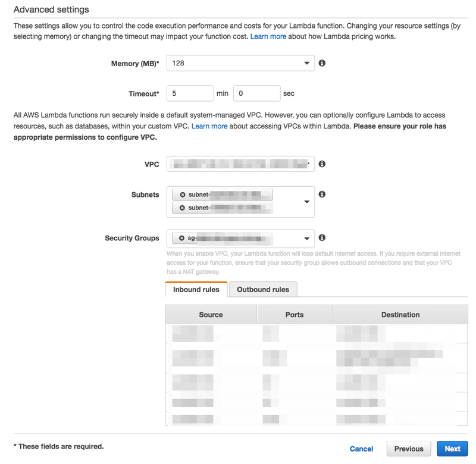The width and height of the screenshot is (476, 464).
Task: Click the Cancel link
Action: click(x=361, y=449)
